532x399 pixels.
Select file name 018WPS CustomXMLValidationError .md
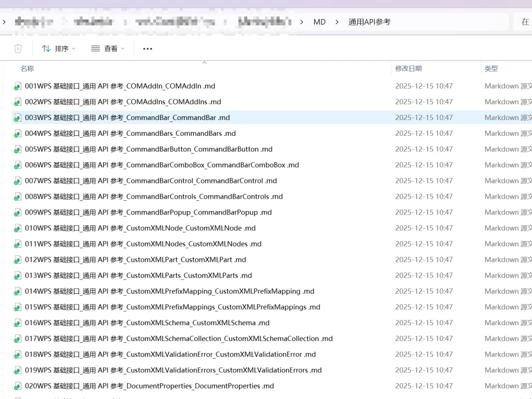click(x=170, y=354)
